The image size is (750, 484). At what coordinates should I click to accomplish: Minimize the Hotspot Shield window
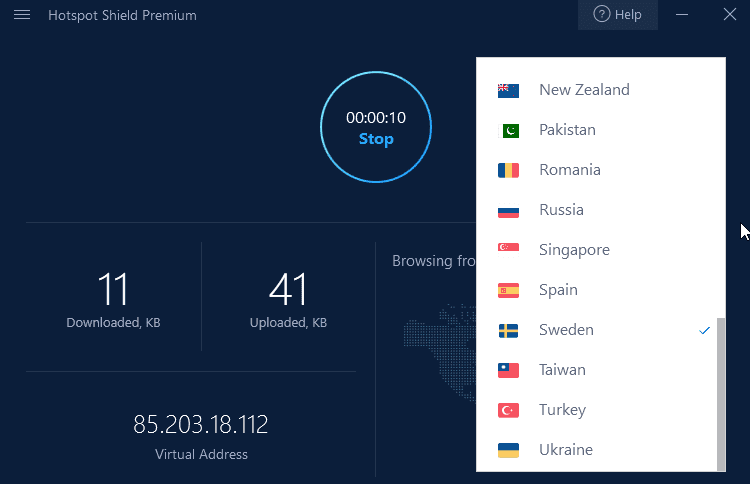682,15
